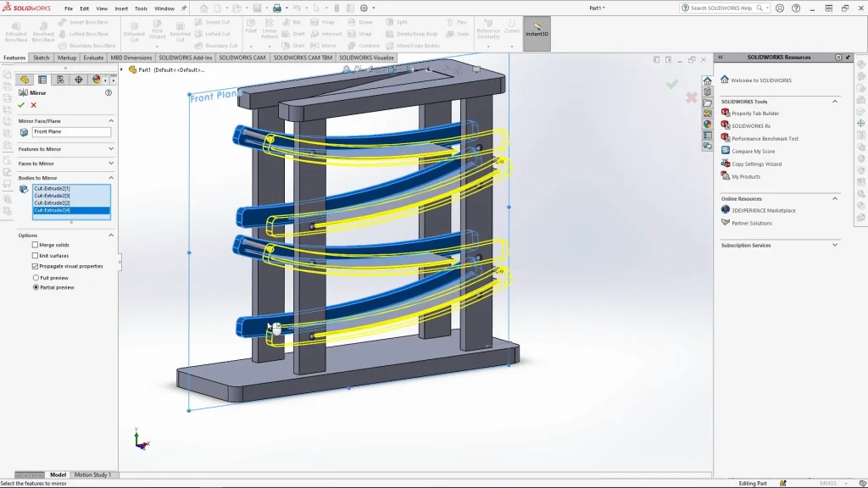868x488 pixels.
Task: Cancel the Mirror feature with red X
Action: tap(34, 105)
